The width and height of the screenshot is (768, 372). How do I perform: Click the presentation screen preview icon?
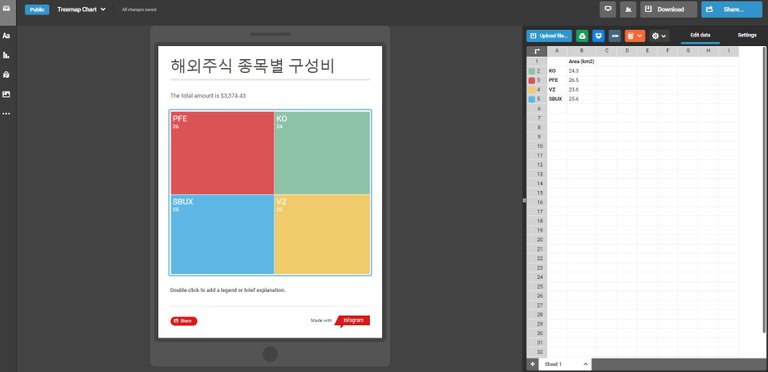[607, 9]
